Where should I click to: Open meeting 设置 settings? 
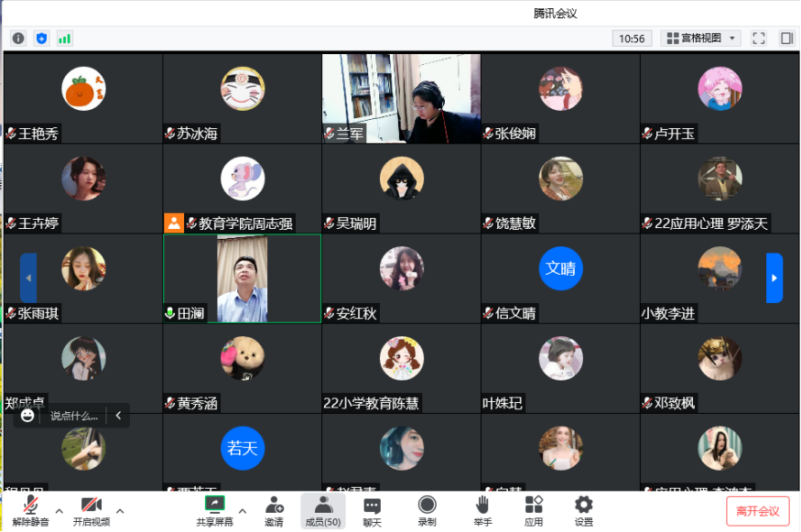click(583, 511)
